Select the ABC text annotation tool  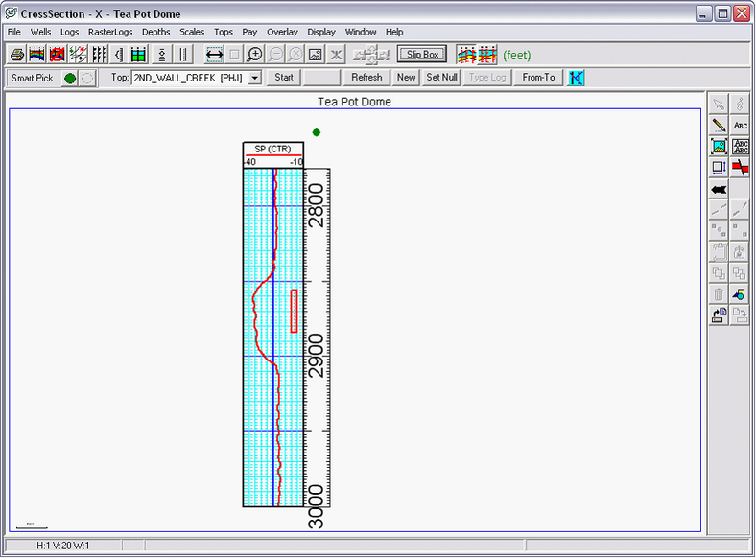740,125
